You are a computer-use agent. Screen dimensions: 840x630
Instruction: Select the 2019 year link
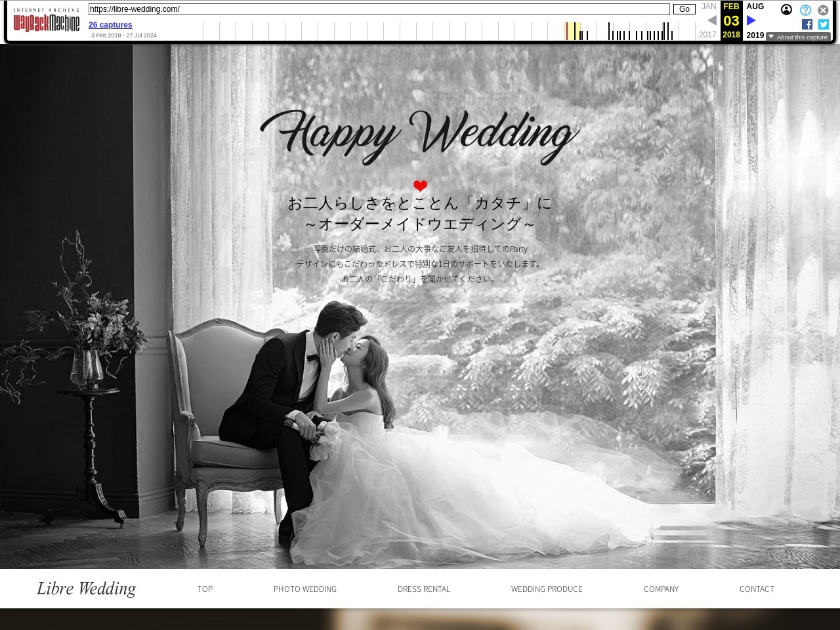coord(755,35)
